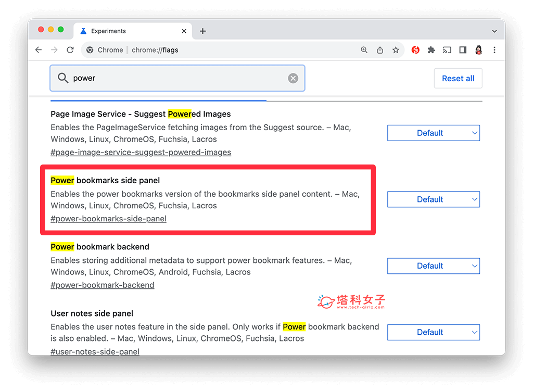Open a new tab with the plus button
Screen dimensions: 533x392
[x=203, y=31]
